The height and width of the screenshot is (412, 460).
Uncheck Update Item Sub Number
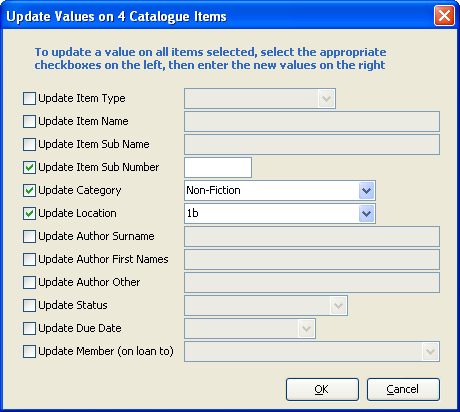(29, 167)
